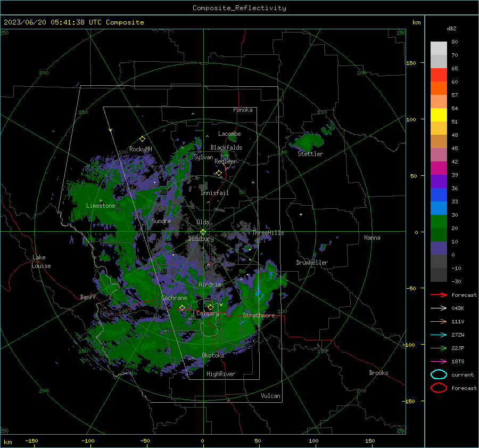This screenshot has width=479, height=448.
Task: Click the Calgary city label
Action: (208, 313)
